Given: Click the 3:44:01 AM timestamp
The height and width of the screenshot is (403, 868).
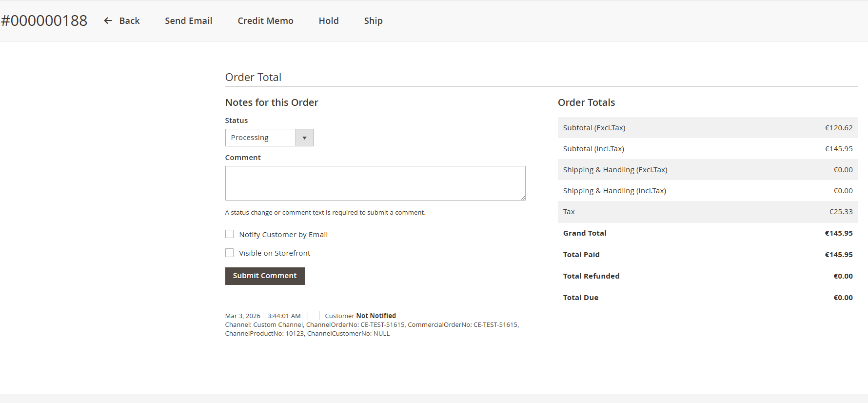Looking at the screenshot, I should tap(284, 316).
